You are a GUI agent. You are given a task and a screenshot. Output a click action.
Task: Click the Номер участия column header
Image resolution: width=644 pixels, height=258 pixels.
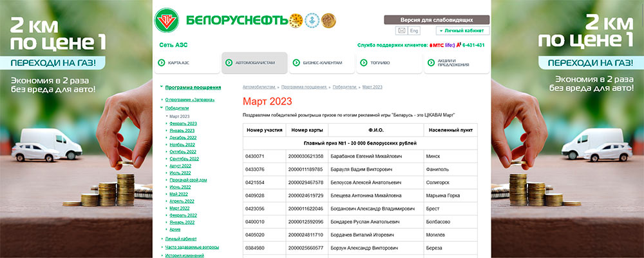(265, 130)
